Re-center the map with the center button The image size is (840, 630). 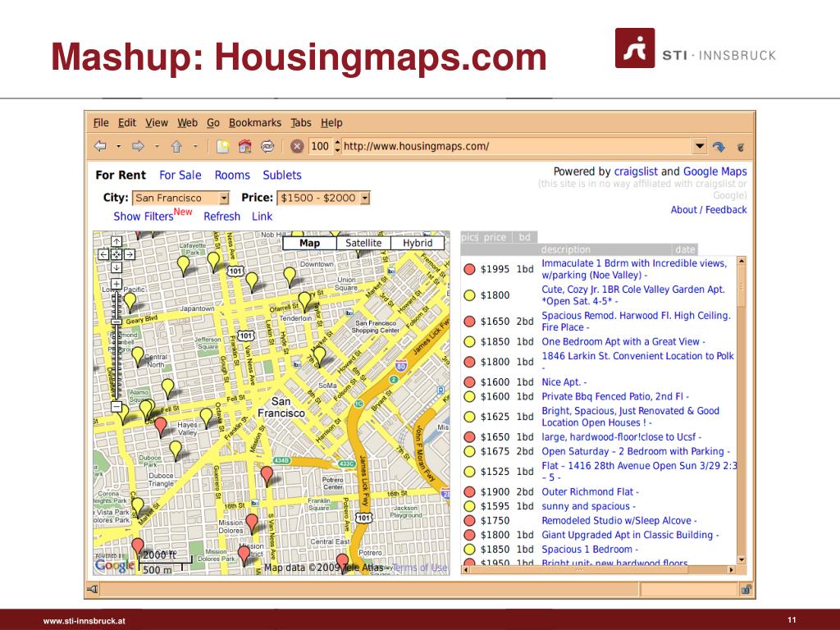(116, 254)
